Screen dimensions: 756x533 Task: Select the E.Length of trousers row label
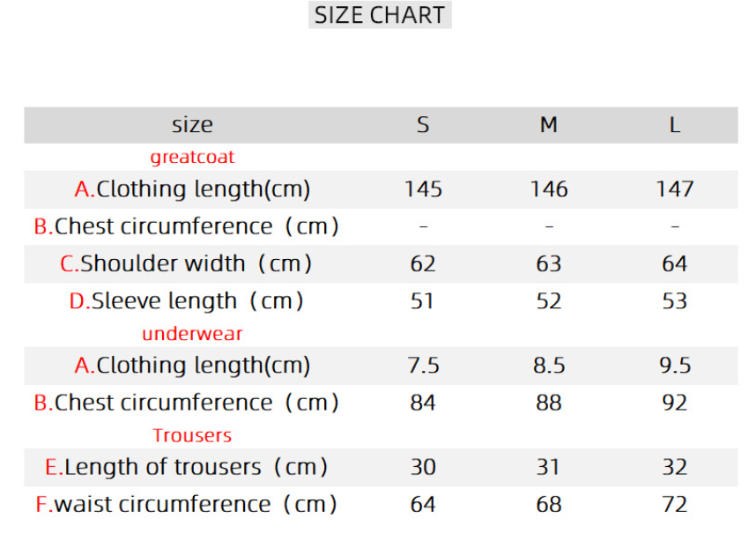coord(186,467)
